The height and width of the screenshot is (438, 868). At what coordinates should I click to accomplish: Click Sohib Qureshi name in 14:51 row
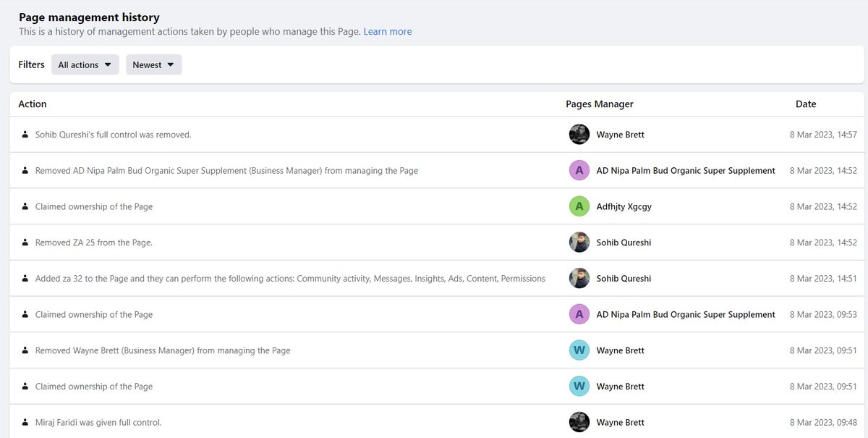(624, 279)
